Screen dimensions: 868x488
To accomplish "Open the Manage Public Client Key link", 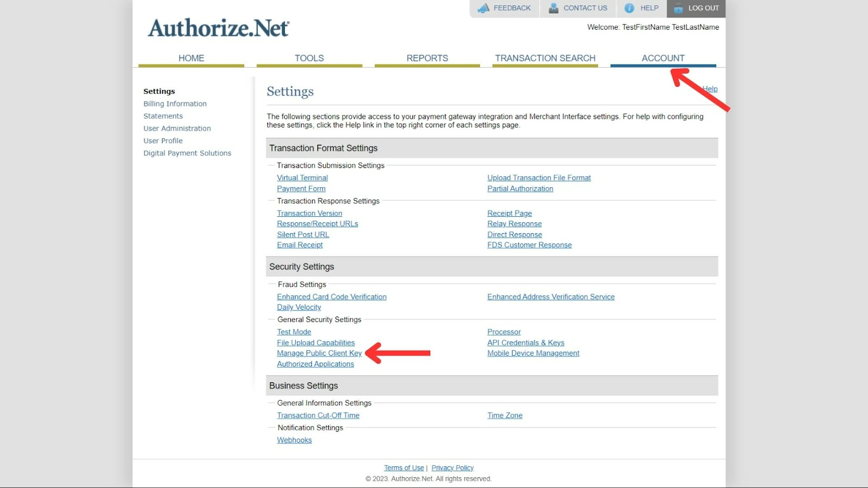I will click(x=319, y=353).
